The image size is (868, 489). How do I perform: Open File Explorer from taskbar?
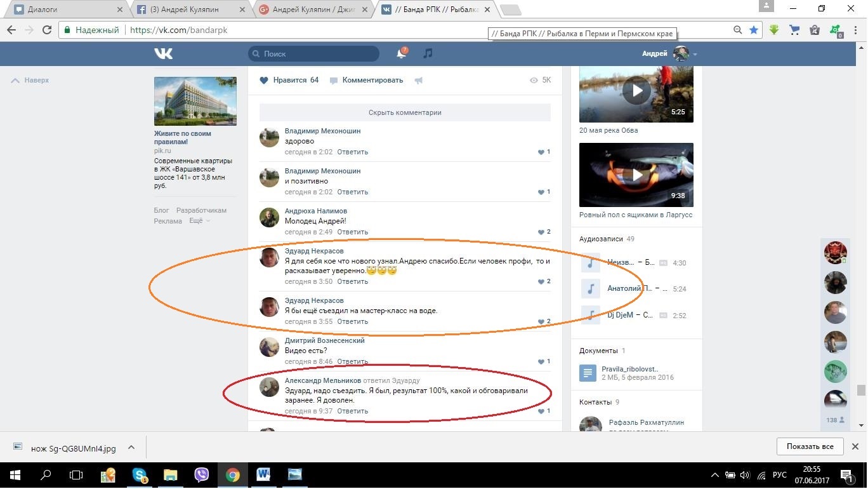tap(170, 474)
